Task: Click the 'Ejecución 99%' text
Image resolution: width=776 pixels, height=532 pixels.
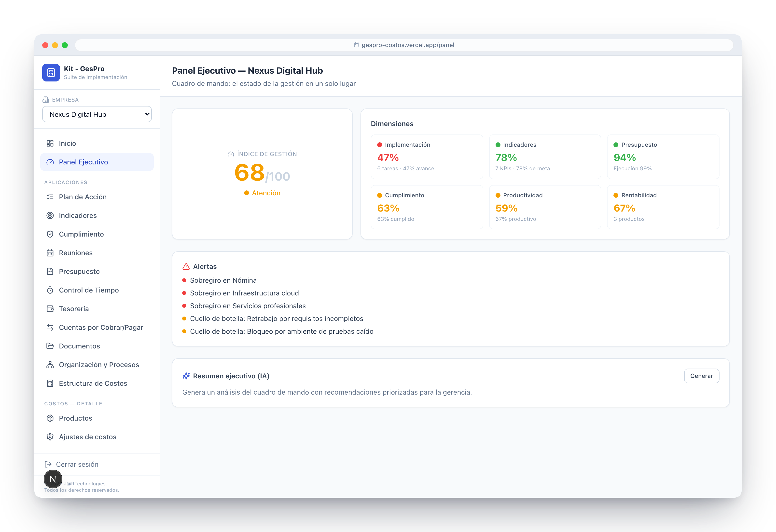Action: coord(632,169)
